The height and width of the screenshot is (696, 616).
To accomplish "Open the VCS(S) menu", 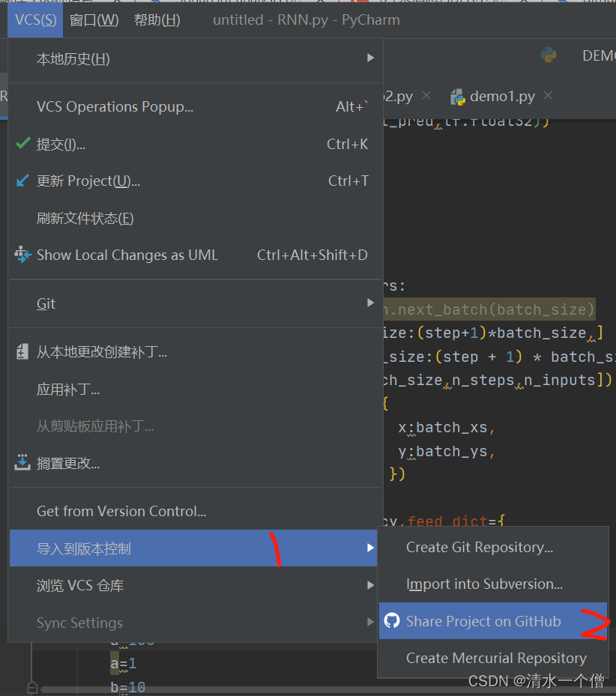I will click(35, 20).
